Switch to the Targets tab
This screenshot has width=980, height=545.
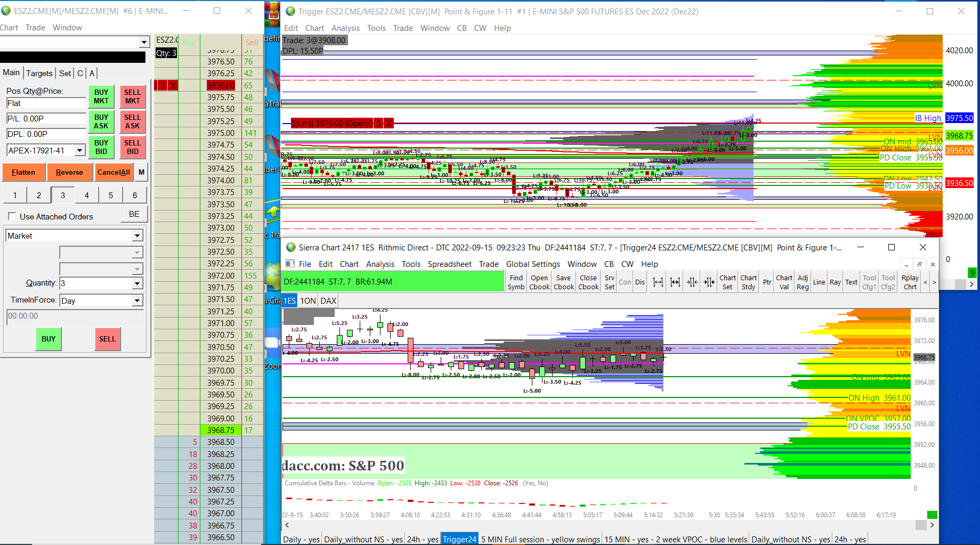[x=39, y=73]
